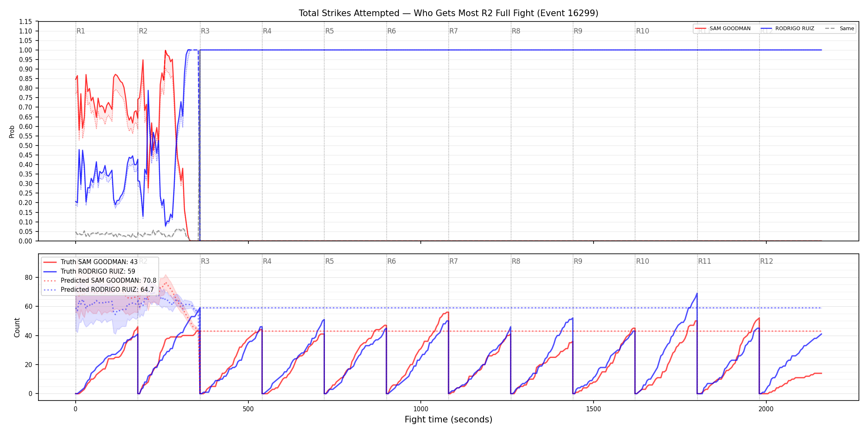Select 'RODRIGO RUIZ' in the top legend
868x434 pixels.
point(794,29)
